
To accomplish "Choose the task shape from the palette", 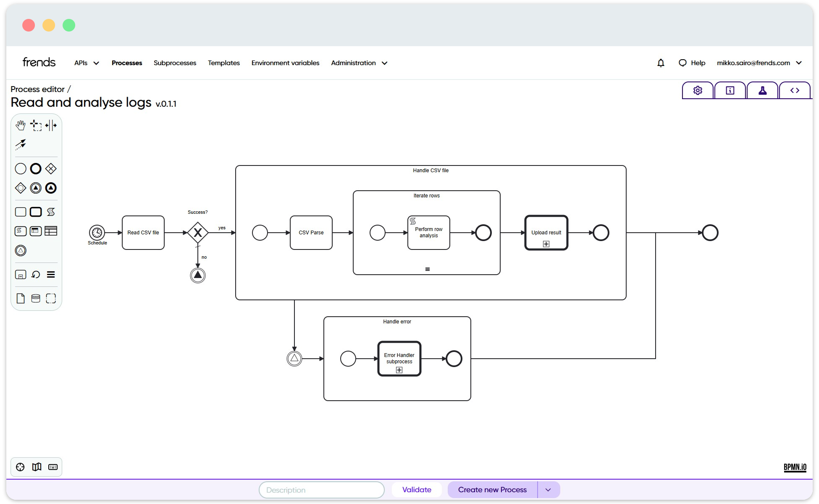I will [x=20, y=212].
